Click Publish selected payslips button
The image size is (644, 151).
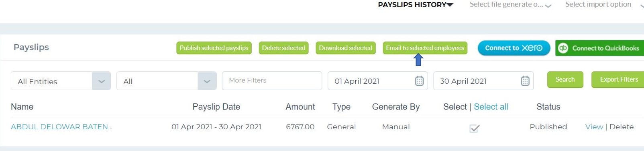pyautogui.click(x=214, y=48)
